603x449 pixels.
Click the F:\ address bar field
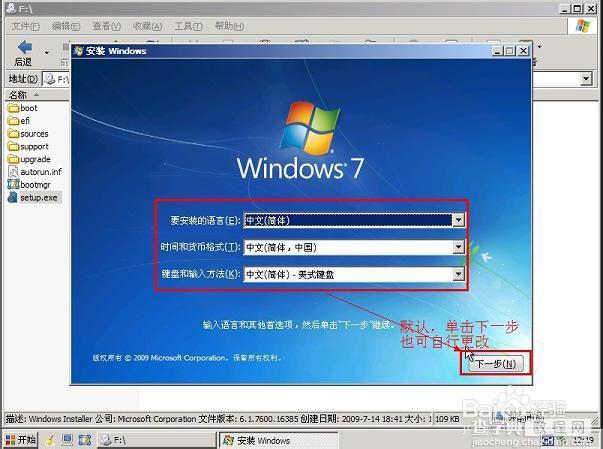coord(56,79)
